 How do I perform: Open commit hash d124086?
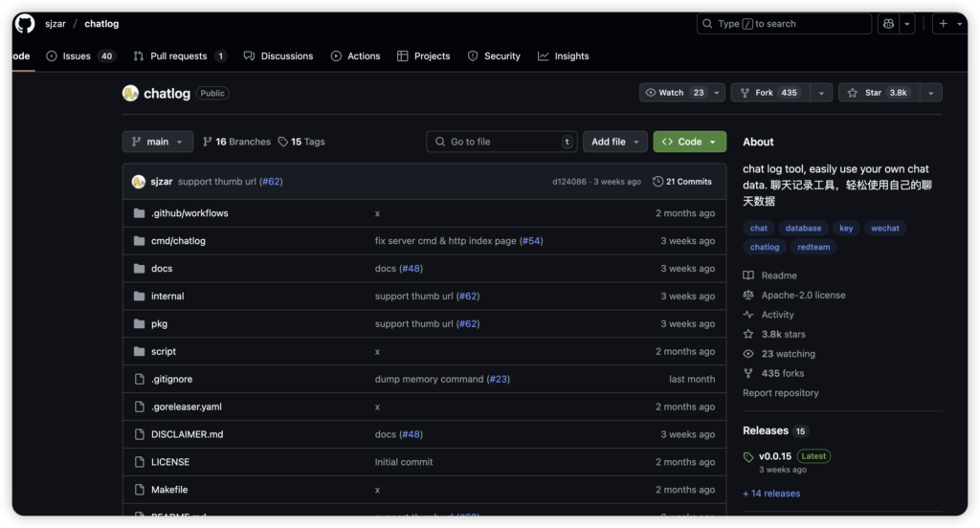pos(568,182)
